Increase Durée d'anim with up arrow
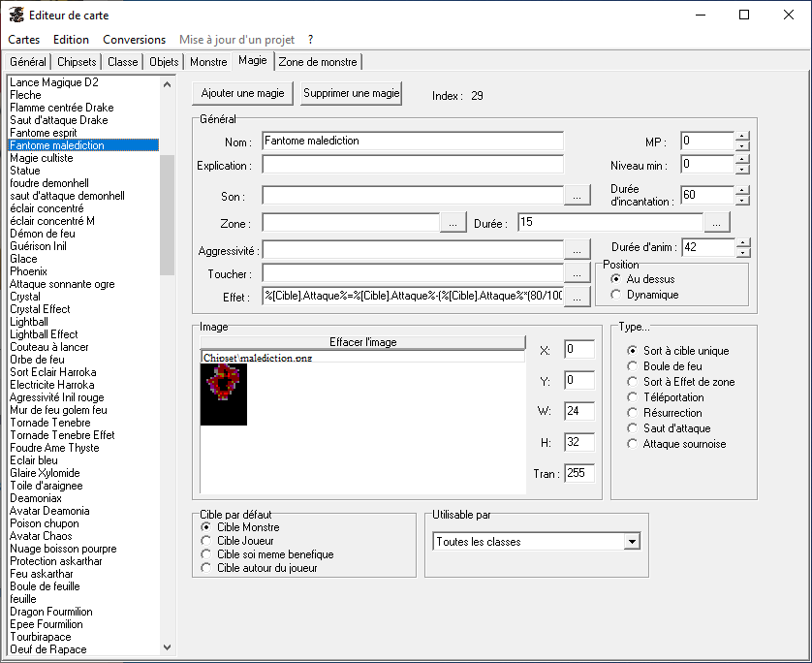This screenshot has height=663, width=812. coord(742,242)
